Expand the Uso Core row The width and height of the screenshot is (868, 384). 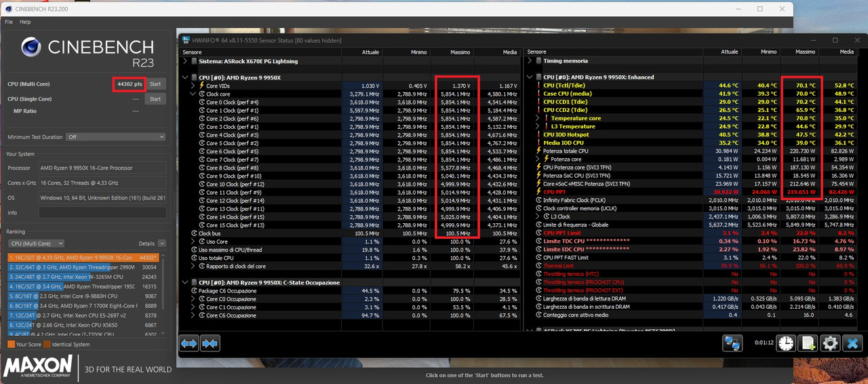(193, 242)
